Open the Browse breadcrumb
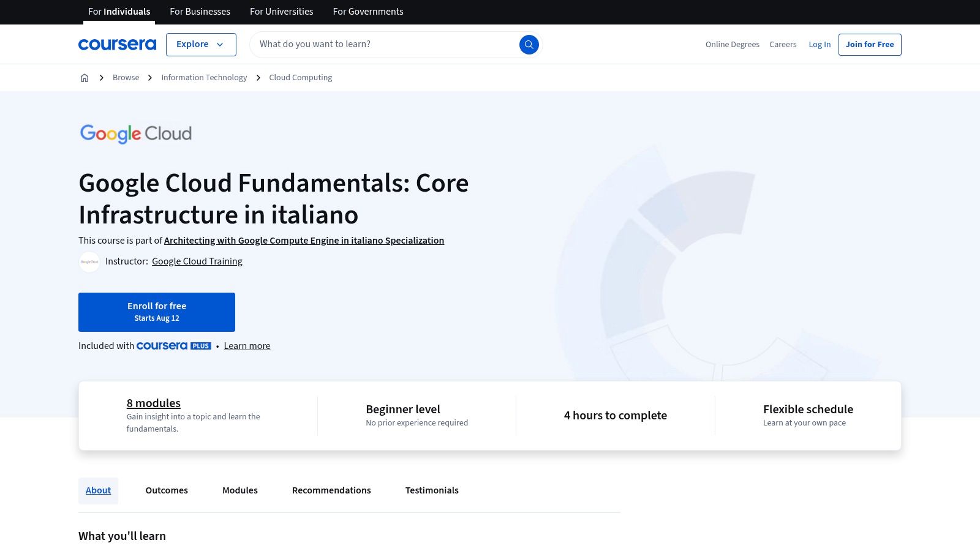 (126, 78)
